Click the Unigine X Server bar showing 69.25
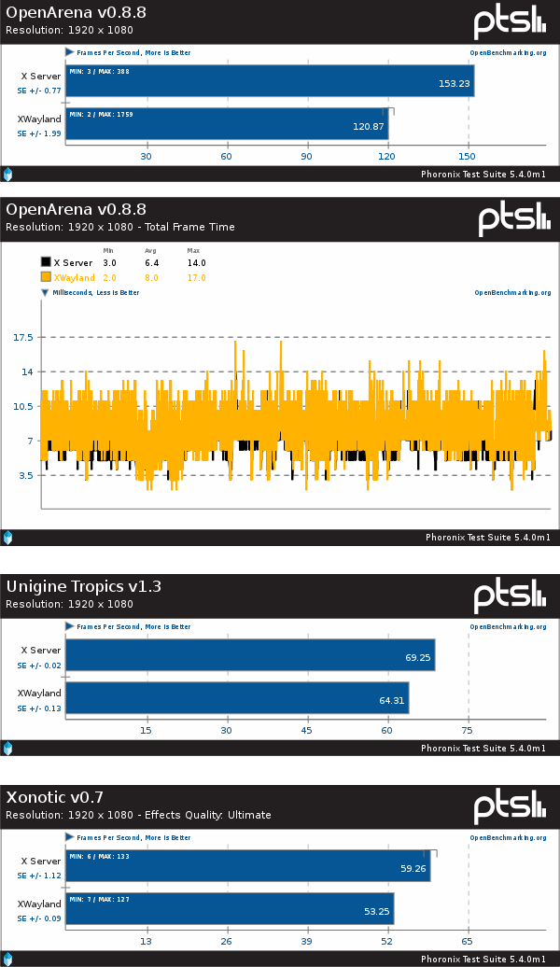 (249, 655)
